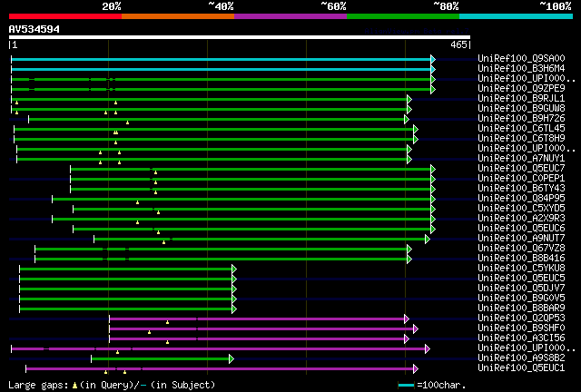Select the UniRef100_B9G0V5 label
Image resolution: width=581 pixels, height=392 pixels.
pyautogui.click(x=521, y=299)
